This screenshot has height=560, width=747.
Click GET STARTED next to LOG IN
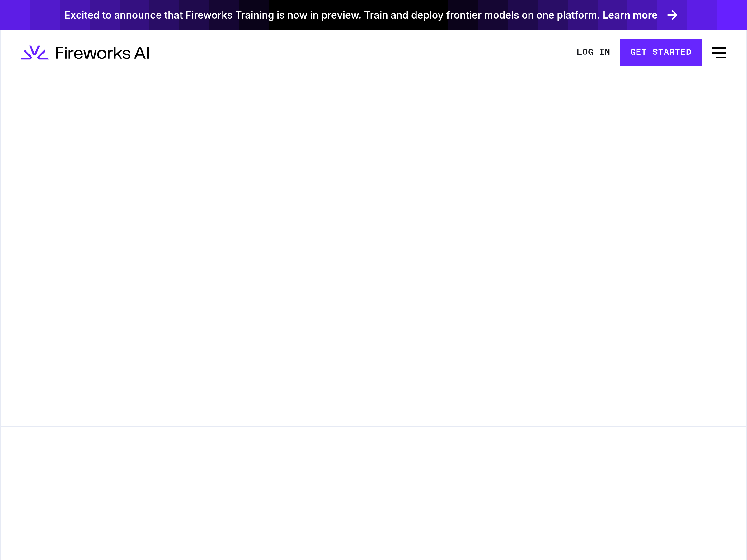(660, 52)
